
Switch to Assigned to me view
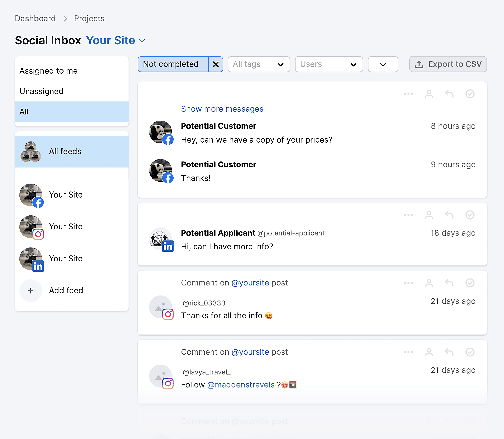pos(48,71)
